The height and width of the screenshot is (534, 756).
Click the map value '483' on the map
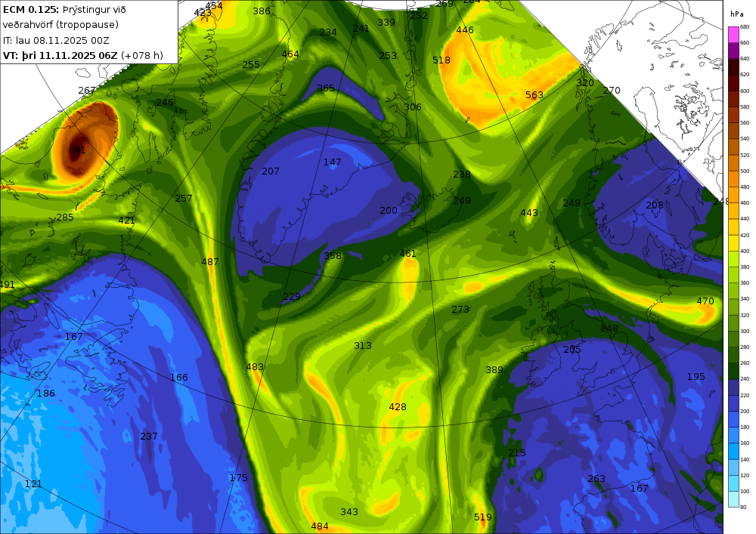[x=255, y=367]
